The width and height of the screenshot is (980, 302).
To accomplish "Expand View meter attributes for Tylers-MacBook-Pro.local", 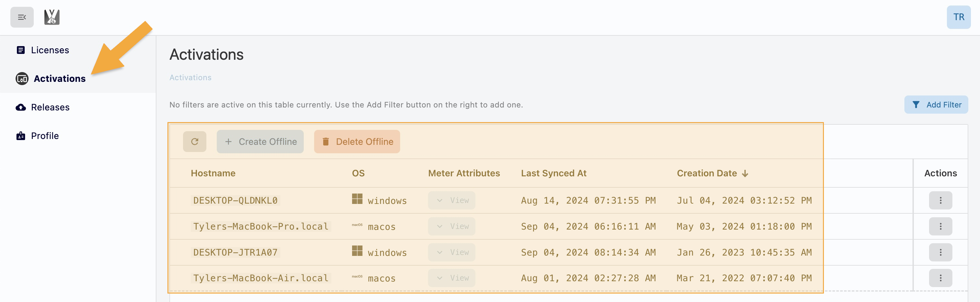I will click(x=452, y=226).
